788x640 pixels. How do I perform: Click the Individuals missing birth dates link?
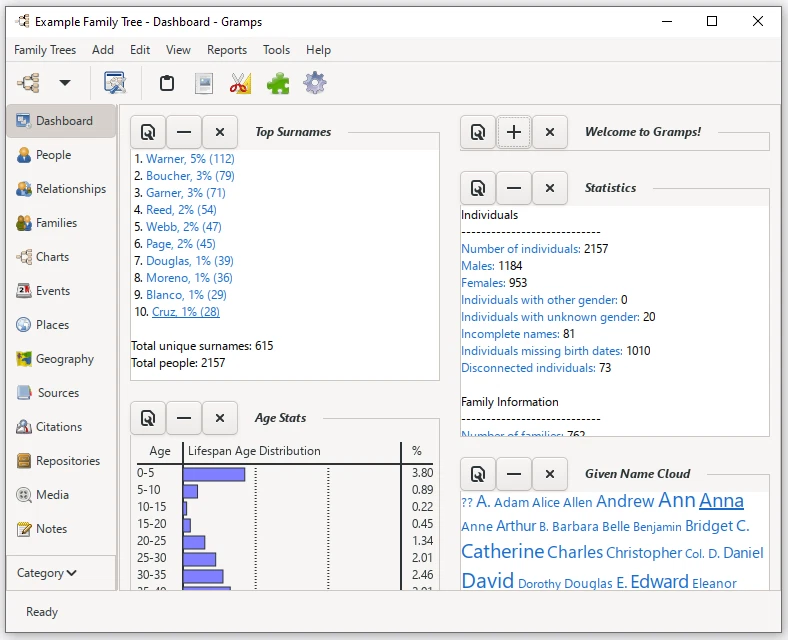pyautogui.click(x=542, y=351)
